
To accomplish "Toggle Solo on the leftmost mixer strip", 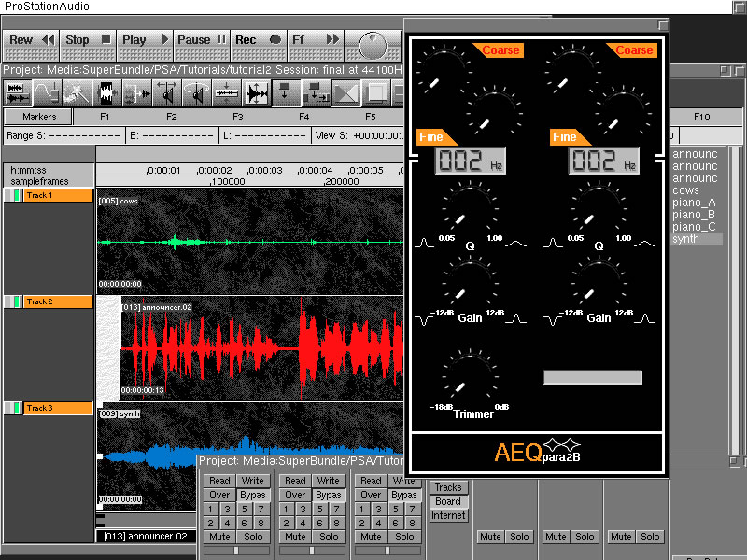I will tap(253, 537).
